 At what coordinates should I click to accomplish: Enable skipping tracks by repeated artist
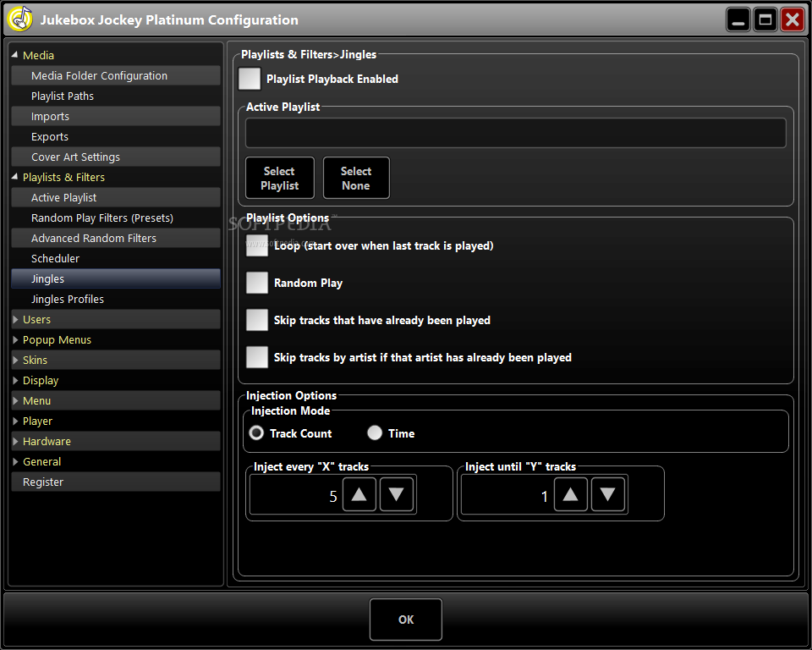pyautogui.click(x=257, y=358)
